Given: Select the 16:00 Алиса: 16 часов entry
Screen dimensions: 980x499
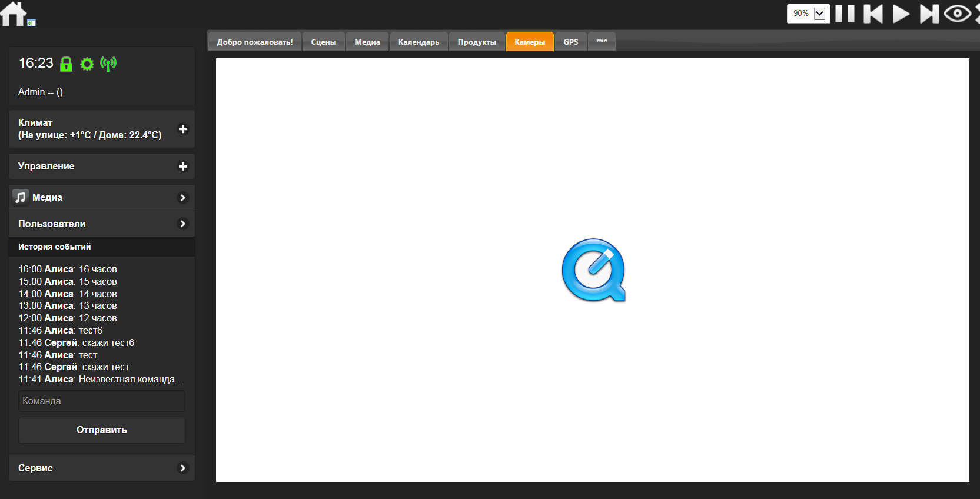Looking at the screenshot, I should coord(68,270).
